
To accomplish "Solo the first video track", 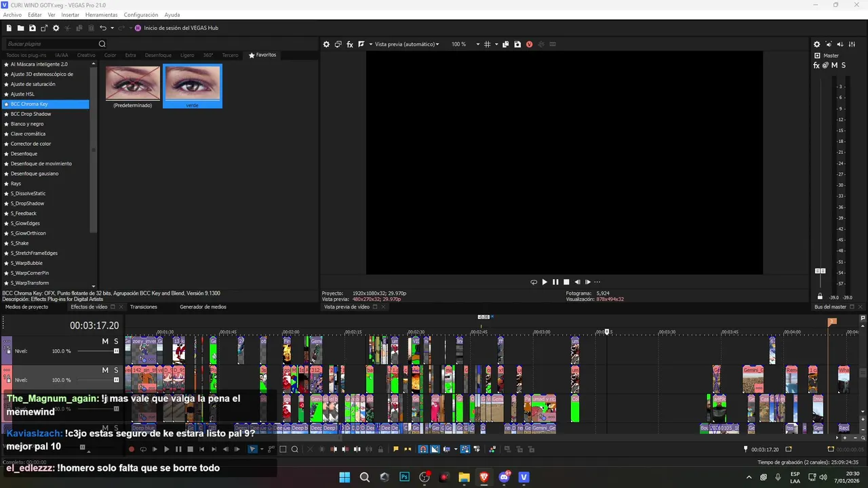I will [116, 341].
